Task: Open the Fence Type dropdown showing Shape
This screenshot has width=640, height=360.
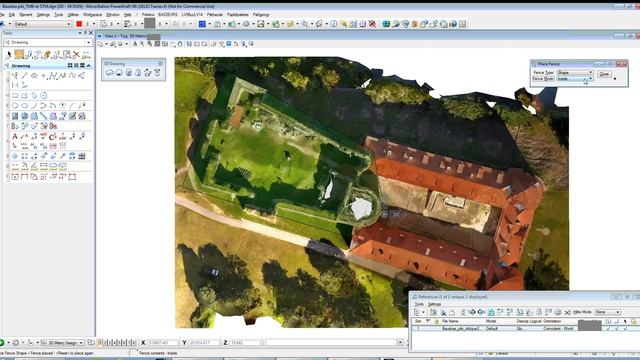Action: pyautogui.click(x=575, y=72)
